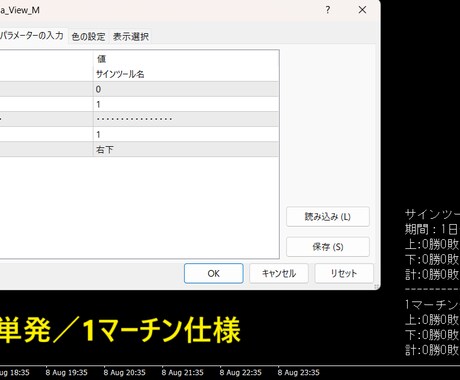Image resolution: width=460 pixels, height=380 pixels.
Task: Click the OK button
Action: click(214, 273)
